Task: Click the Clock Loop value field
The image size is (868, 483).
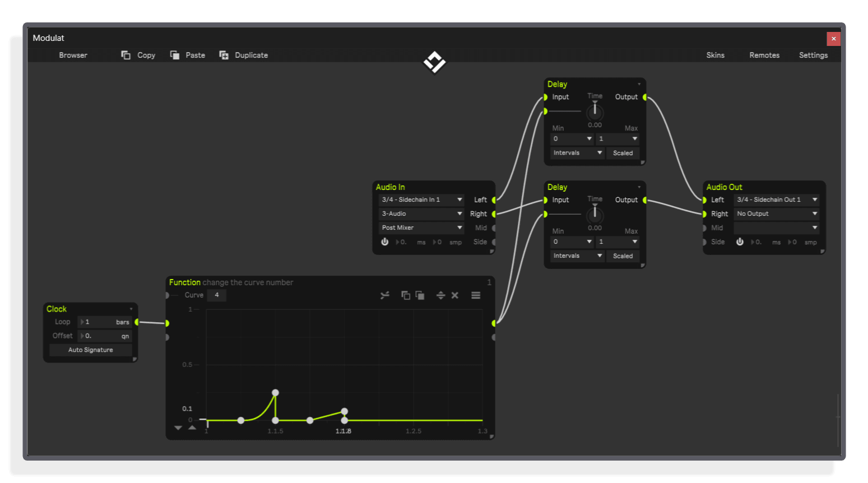Action: tap(105, 322)
